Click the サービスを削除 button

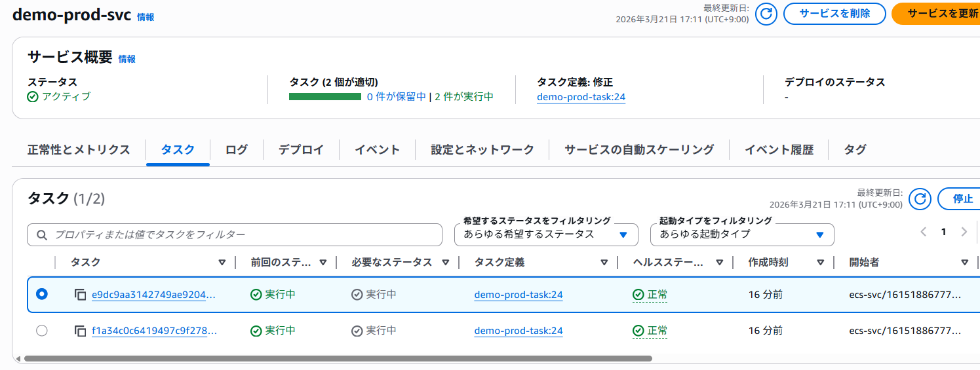pos(834,14)
